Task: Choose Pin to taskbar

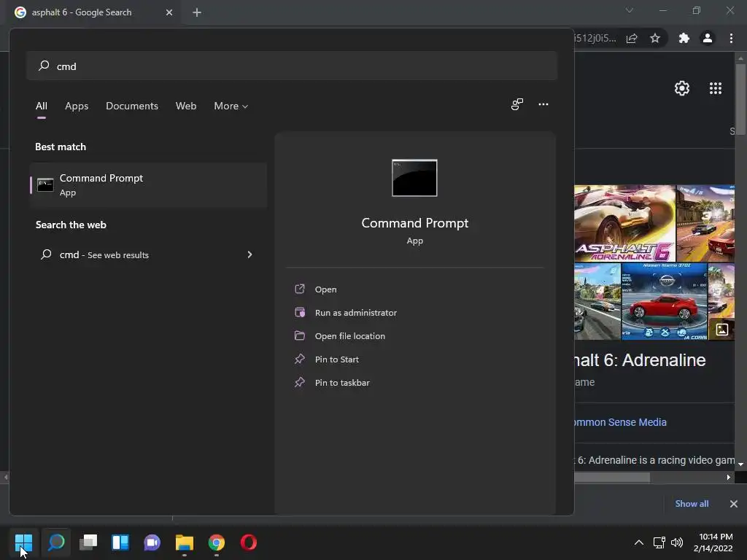Action: click(x=342, y=382)
